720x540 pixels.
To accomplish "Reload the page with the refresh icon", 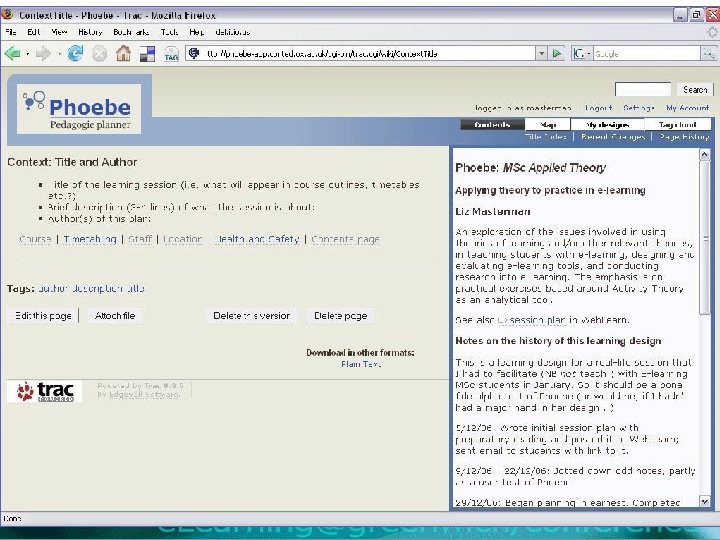I will pyautogui.click(x=75, y=54).
